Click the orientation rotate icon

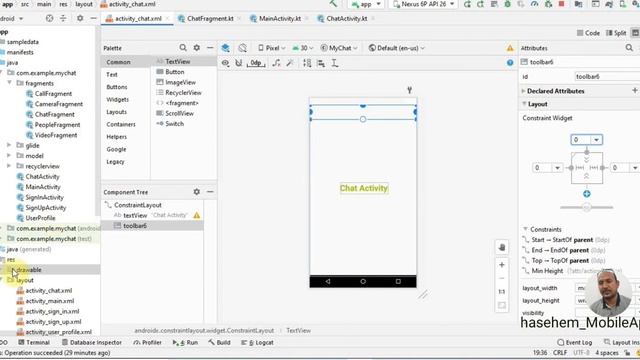point(242,48)
